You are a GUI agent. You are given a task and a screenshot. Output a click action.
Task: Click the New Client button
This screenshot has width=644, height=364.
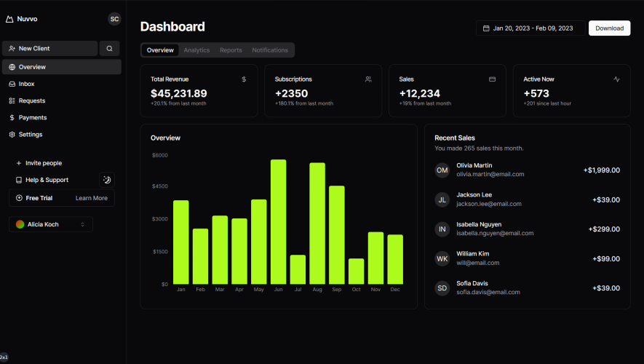(50, 49)
